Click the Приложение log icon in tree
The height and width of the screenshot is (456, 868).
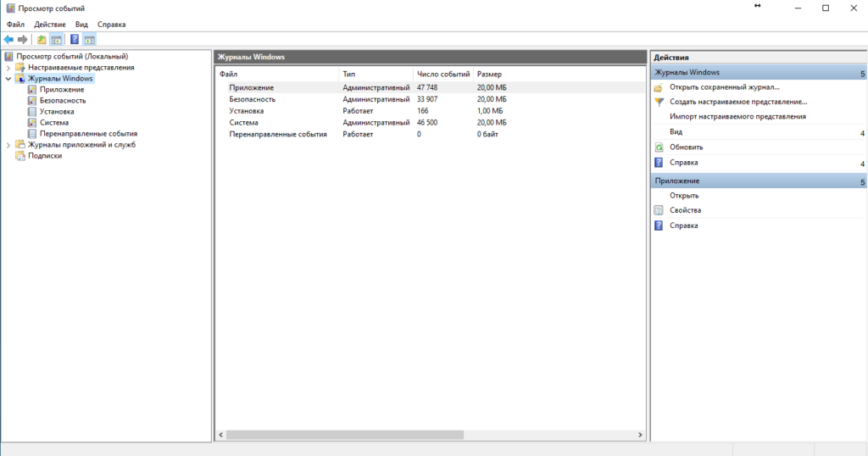point(32,89)
